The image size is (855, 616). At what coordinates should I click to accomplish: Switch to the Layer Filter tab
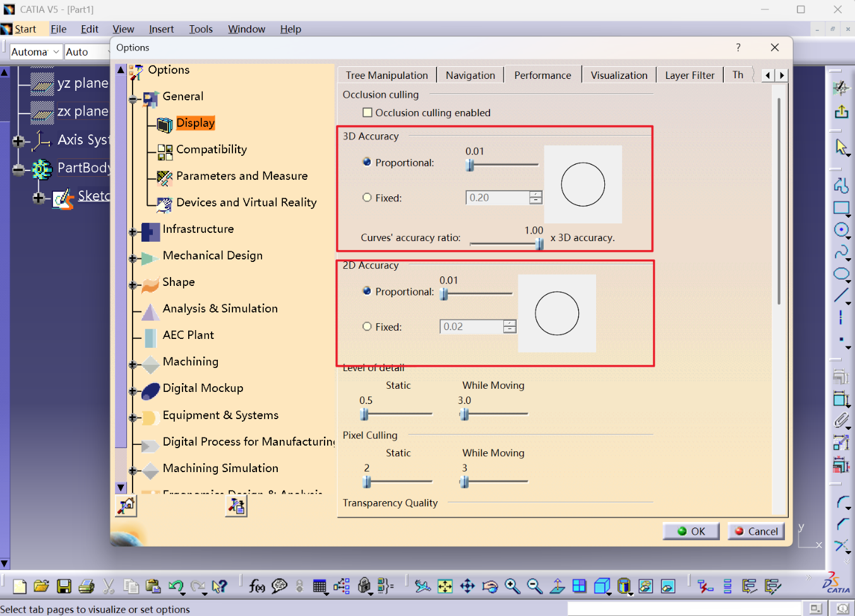point(690,75)
